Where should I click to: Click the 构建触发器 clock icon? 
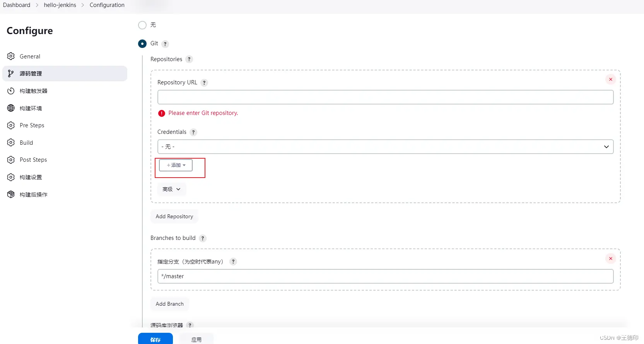11,91
